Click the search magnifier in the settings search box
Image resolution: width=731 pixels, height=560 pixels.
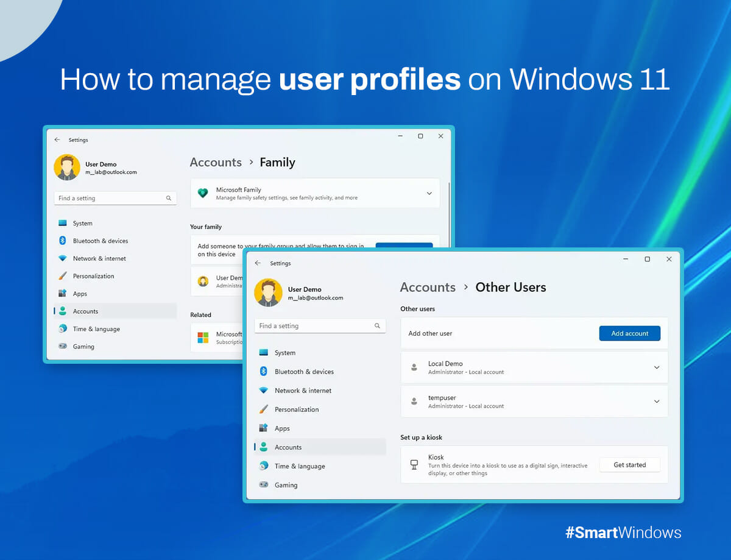pyautogui.click(x=378, y=325)
